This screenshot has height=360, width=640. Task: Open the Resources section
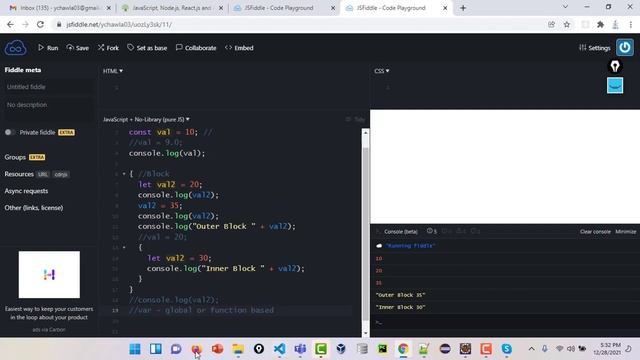point(19,174)
